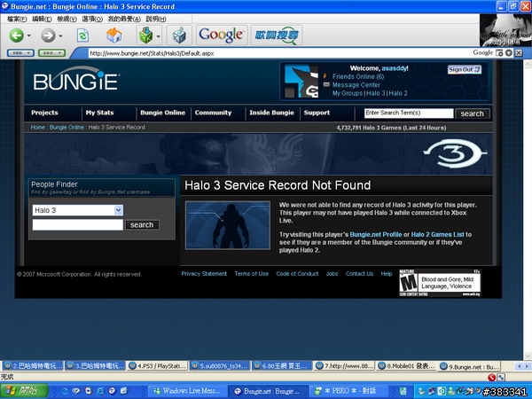Open Forward button history dropdown arrow
Viewport: 532px width, 399px height.
60,35
